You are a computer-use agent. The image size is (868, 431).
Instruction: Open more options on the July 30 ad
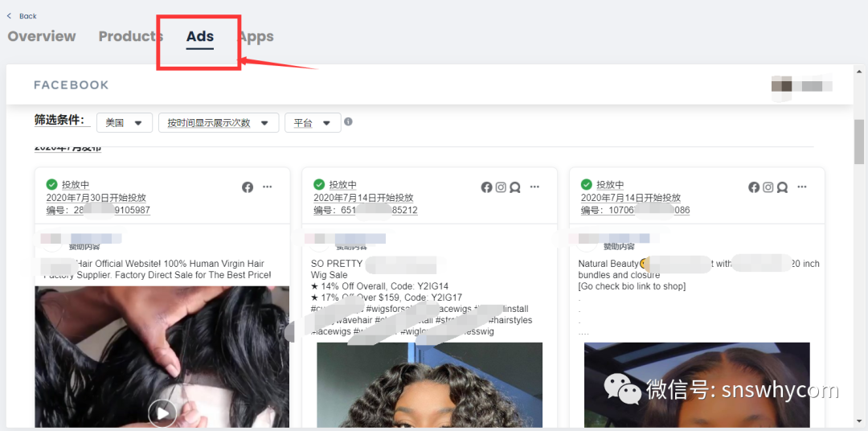268,187
